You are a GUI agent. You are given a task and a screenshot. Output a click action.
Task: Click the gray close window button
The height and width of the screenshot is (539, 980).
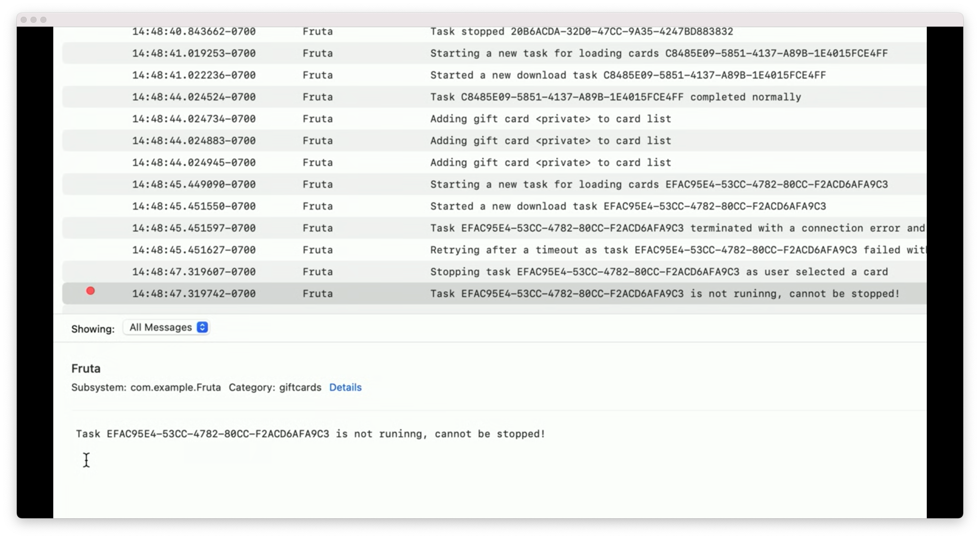(24, 20)
